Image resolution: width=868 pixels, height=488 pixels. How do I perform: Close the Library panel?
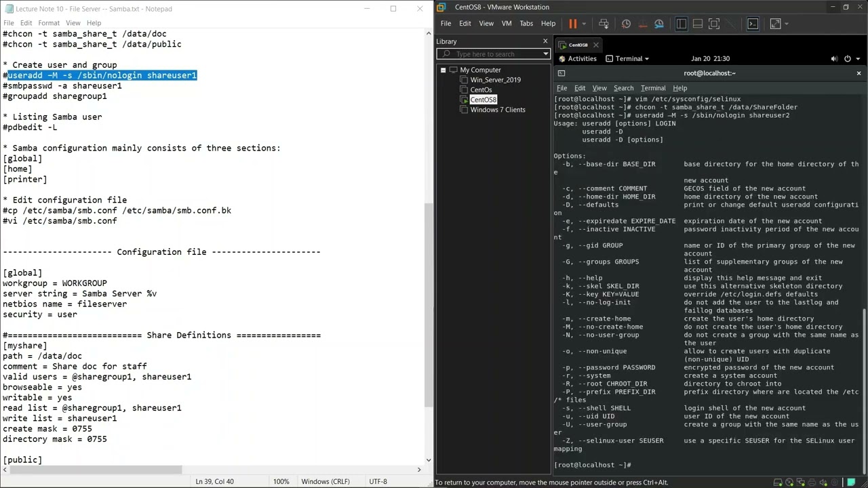pos(545,41)
